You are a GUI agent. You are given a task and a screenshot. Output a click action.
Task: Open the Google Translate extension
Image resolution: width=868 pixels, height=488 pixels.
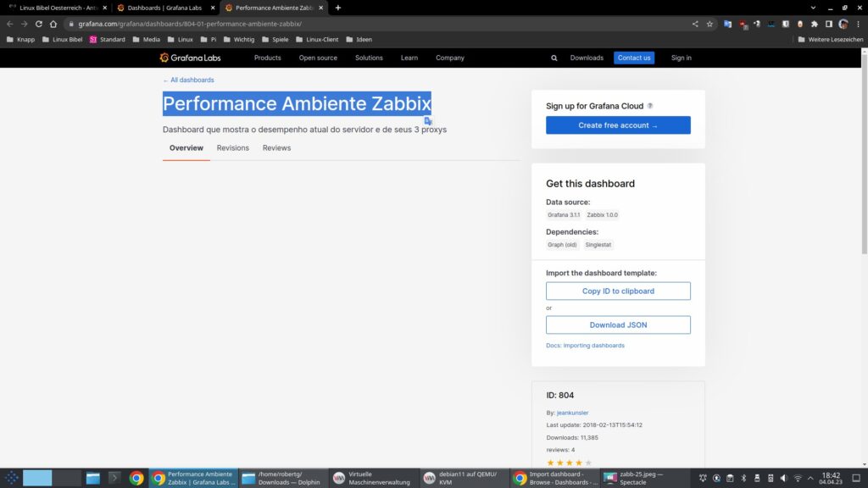coord(727,24)
